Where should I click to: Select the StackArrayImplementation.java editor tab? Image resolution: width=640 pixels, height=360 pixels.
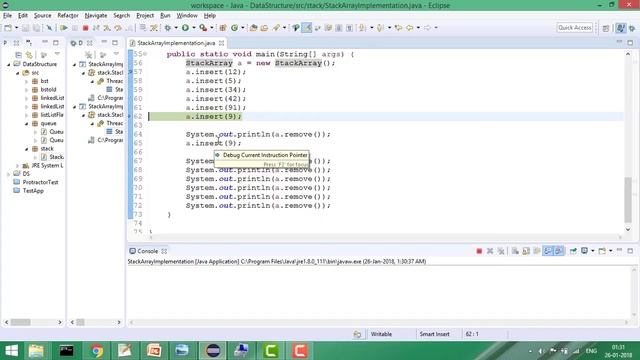tap(176, 43)
